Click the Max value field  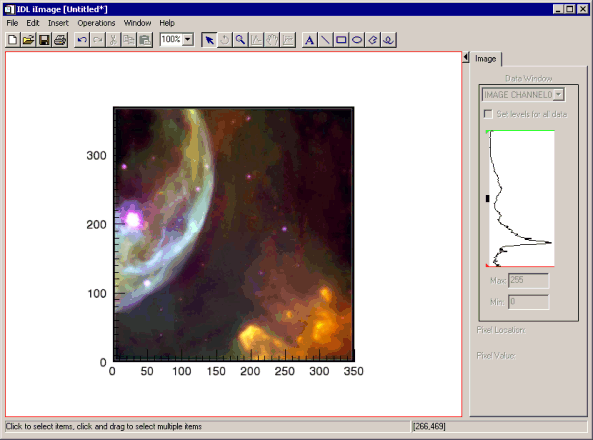(x=528, y=280)
